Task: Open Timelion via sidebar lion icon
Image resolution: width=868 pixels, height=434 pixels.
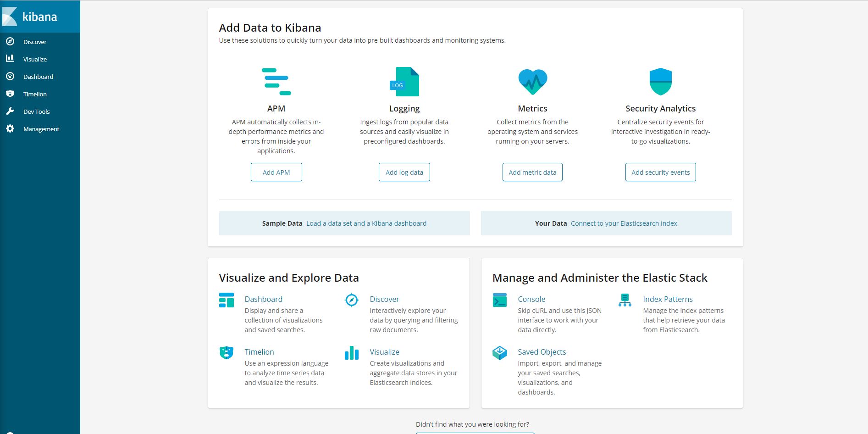Action: 10,94
